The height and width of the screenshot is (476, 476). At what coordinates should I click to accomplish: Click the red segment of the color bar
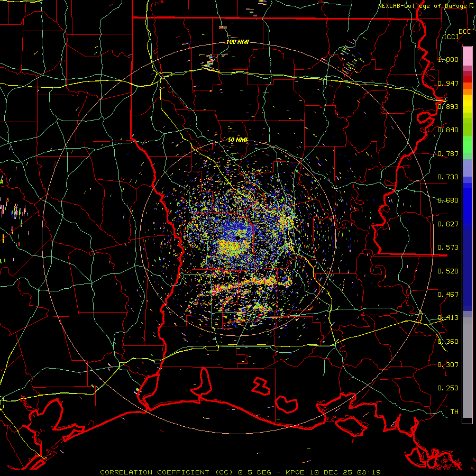467,79
